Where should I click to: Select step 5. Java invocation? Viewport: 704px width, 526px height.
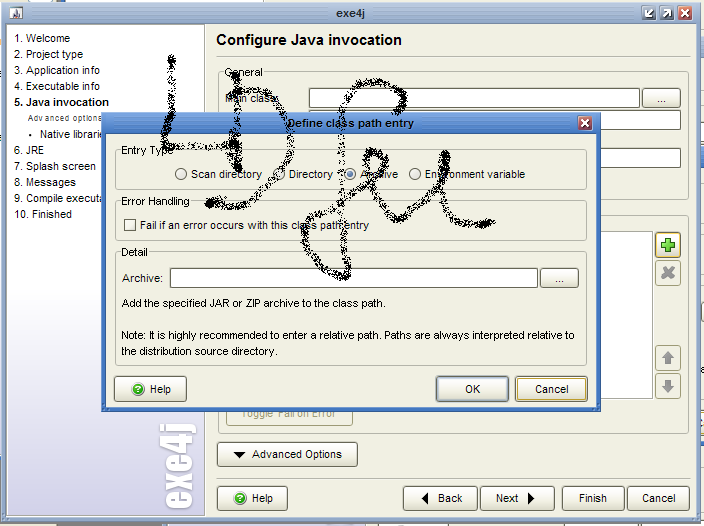[x=62, y=102]
